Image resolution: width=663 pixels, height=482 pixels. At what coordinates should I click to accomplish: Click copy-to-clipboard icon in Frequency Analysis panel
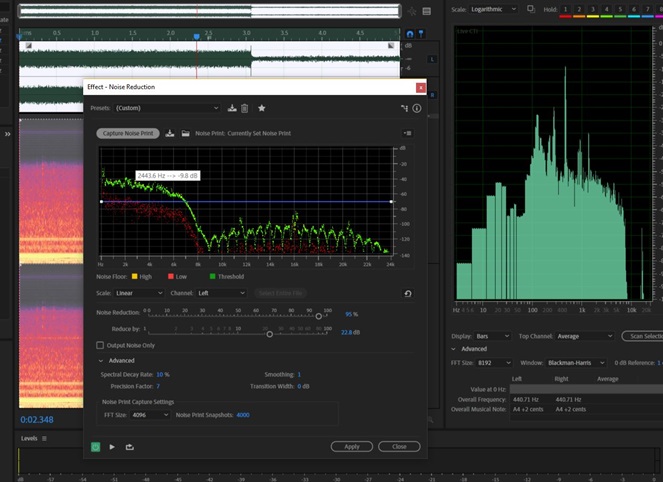(531, 9)
